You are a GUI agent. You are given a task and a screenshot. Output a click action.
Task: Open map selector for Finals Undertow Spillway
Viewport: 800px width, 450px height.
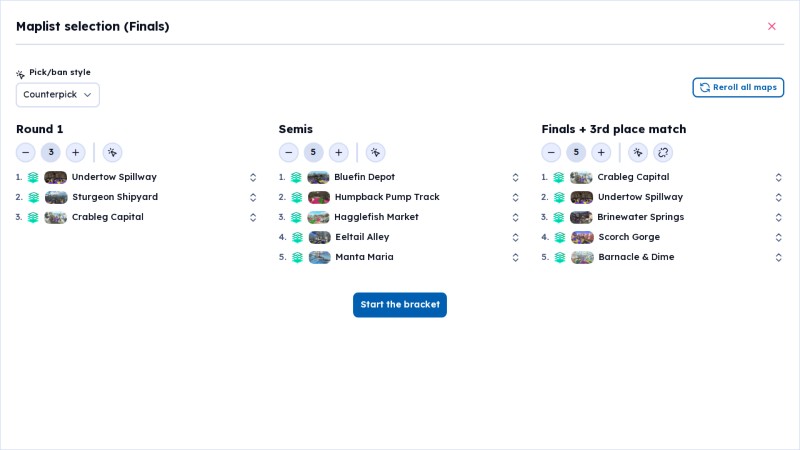[779, 197]
